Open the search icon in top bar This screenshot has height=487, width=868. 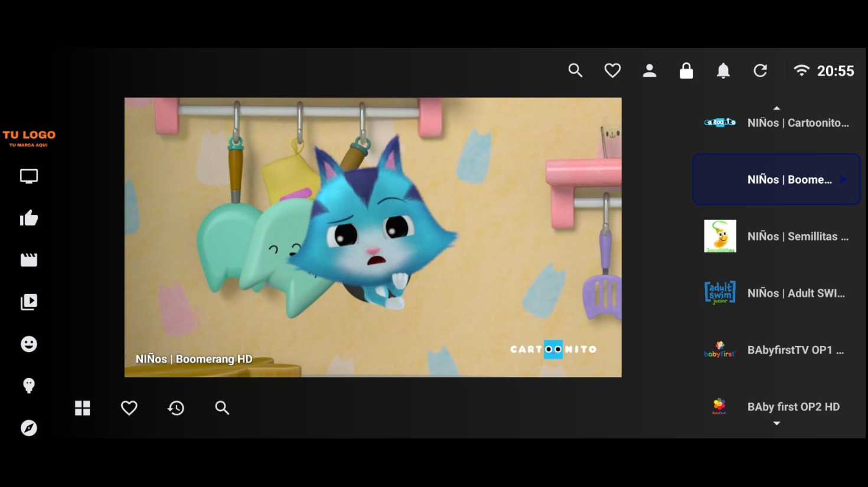(x=575, y=71)
